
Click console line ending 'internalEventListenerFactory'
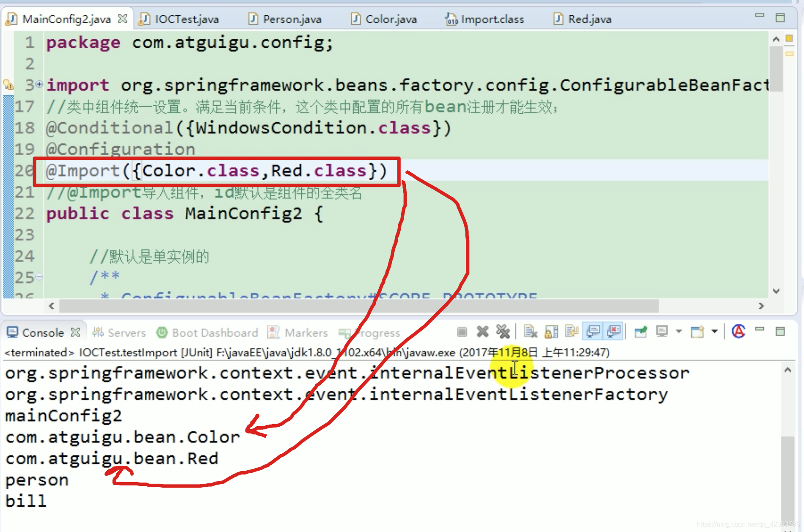(x=336, y=394)
